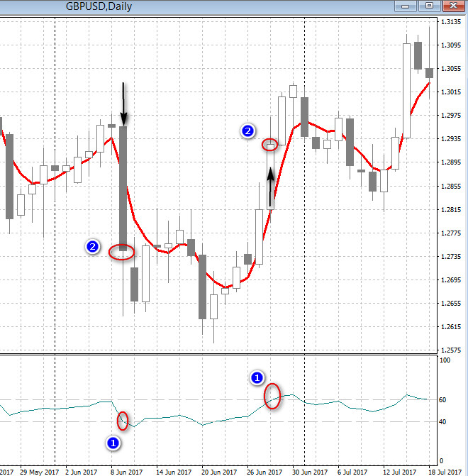
Task: Click the indicator level 60 label
Action: click(x=442, y=400)
